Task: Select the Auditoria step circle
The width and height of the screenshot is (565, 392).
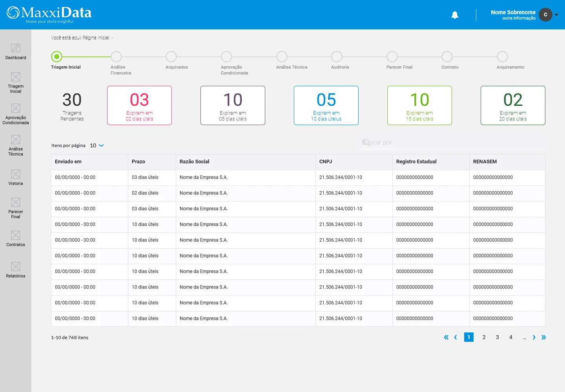Action: click(337, 56)
